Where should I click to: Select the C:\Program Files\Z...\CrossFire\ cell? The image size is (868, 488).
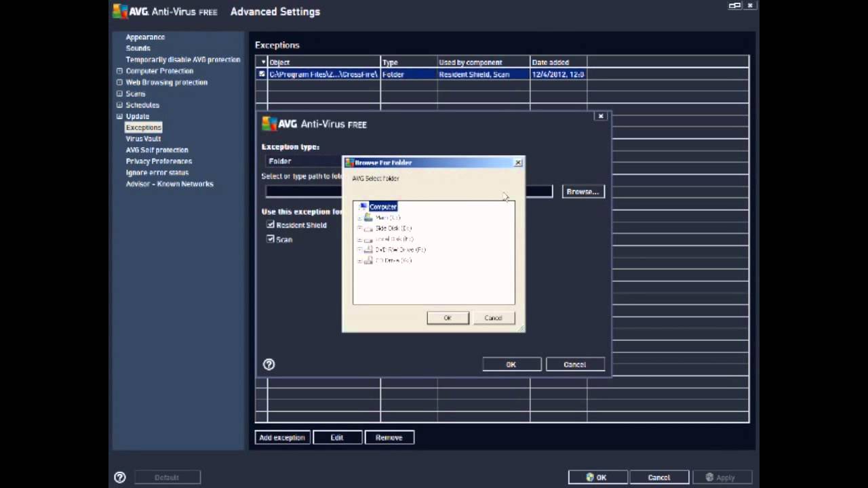point(323,75)
